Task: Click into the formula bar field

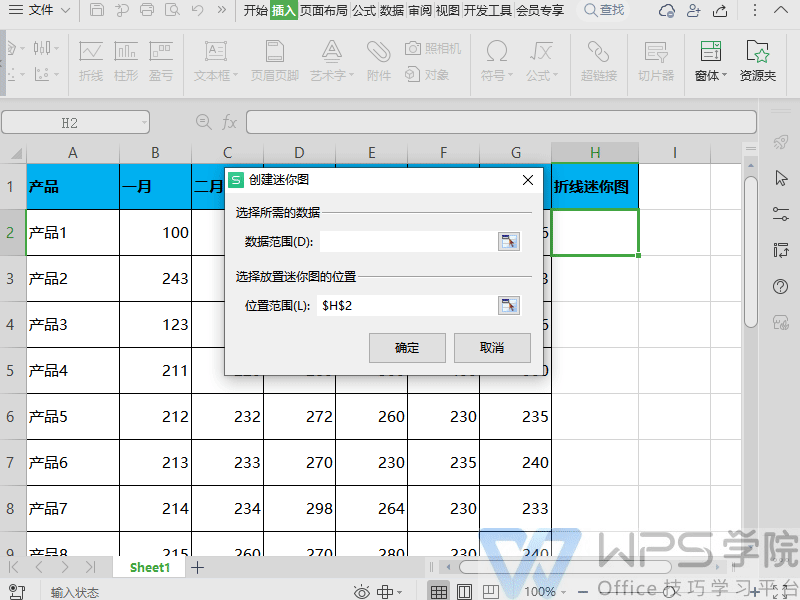Action: 501,122
